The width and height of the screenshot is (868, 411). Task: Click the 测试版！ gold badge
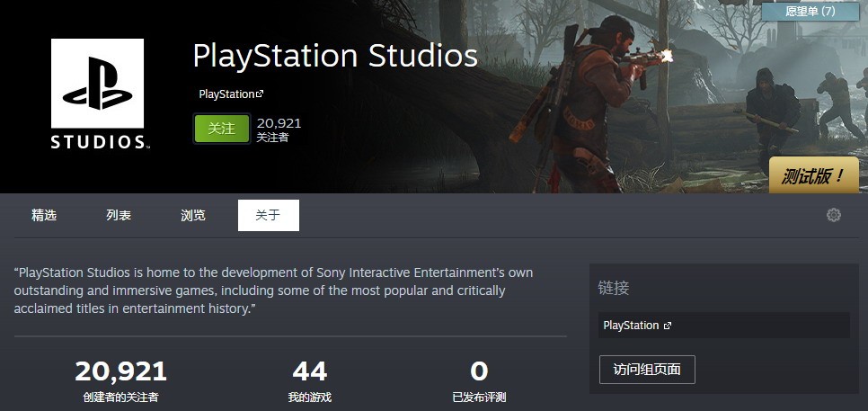click(x=812, y=176)
